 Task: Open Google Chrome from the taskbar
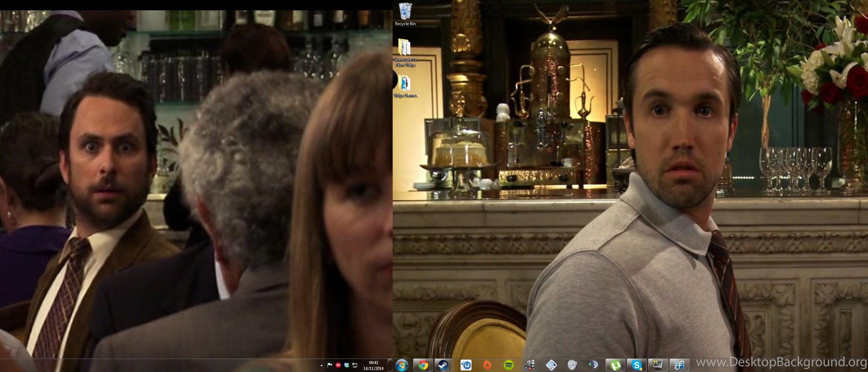(423, 365)
